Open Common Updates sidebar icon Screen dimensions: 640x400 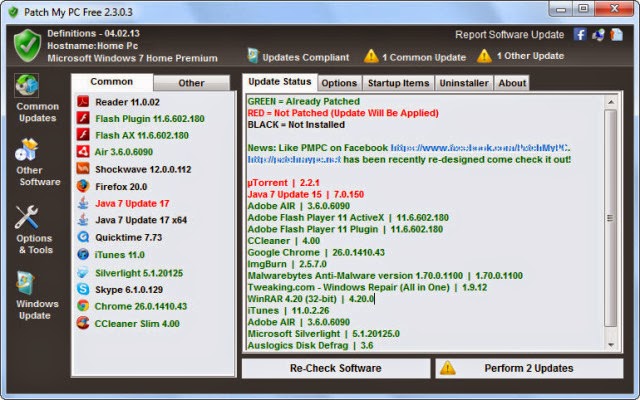(x=27, y=85)
